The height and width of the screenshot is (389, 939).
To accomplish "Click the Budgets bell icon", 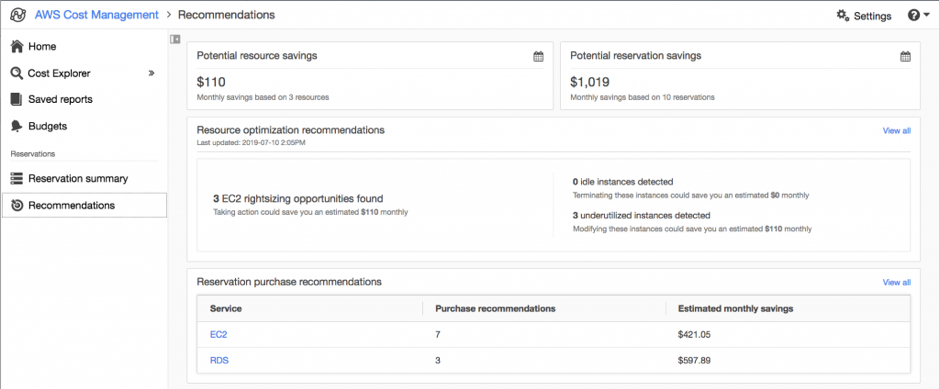I will pyautogui.click(x=17, y=126).
